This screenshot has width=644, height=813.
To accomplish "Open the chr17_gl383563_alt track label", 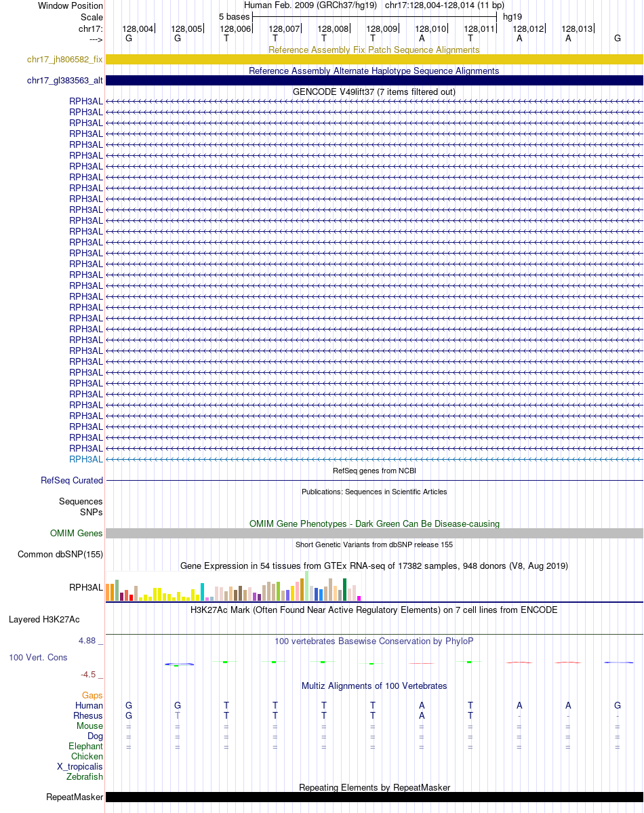I will pyautogui.click(x=65, y=81).
